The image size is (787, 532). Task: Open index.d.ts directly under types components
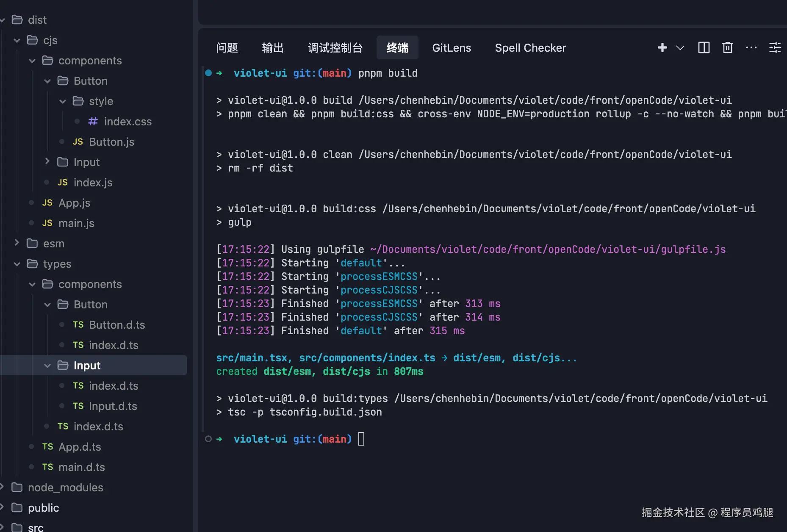(x=98, y=427)
